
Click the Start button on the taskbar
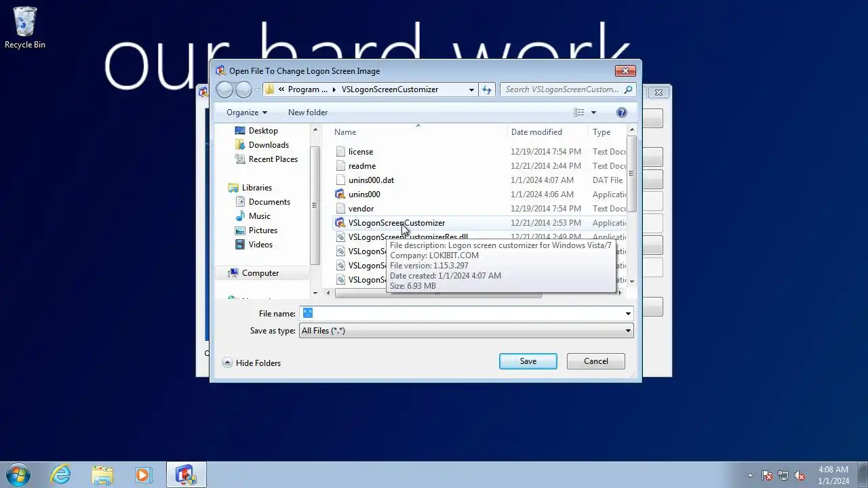tap(18, 474)
